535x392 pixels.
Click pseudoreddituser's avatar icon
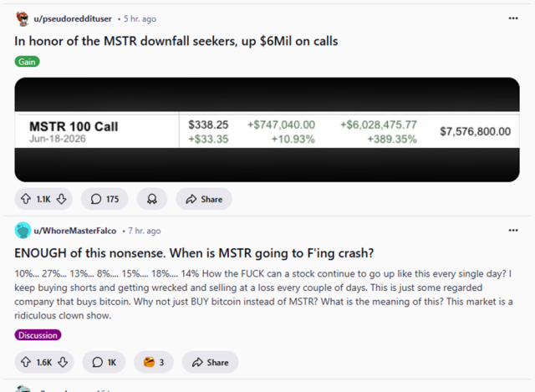(23, 18)
